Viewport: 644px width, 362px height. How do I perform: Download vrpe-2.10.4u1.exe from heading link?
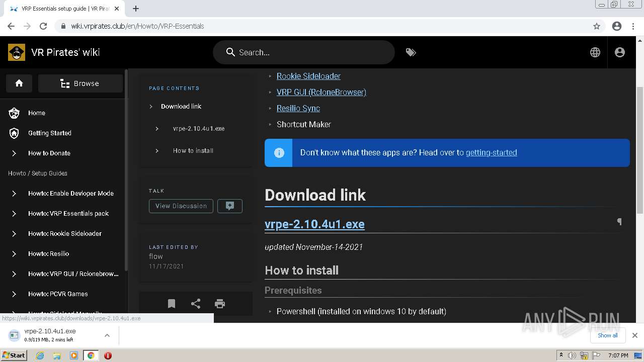[x=314, y=224]
